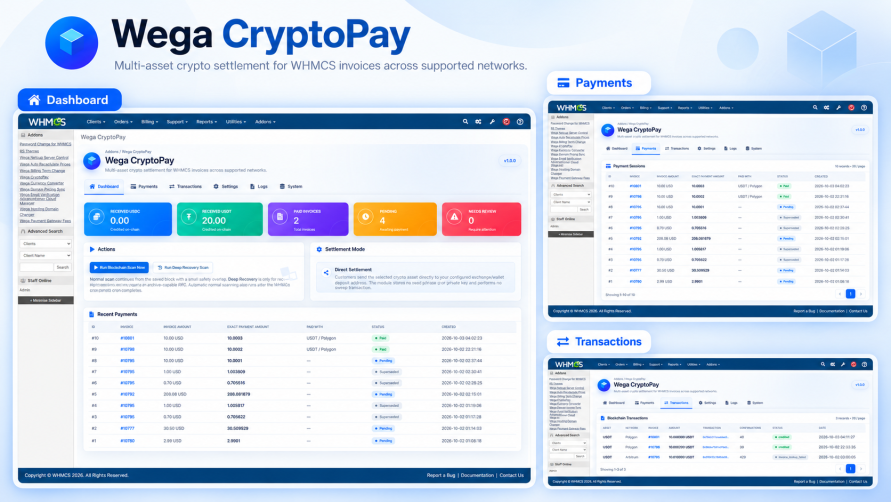Click the Report a Bug link in the Dashboard footer
This screenshot has height=502, width=891.
pyautogui.click(x=441, y=475)
